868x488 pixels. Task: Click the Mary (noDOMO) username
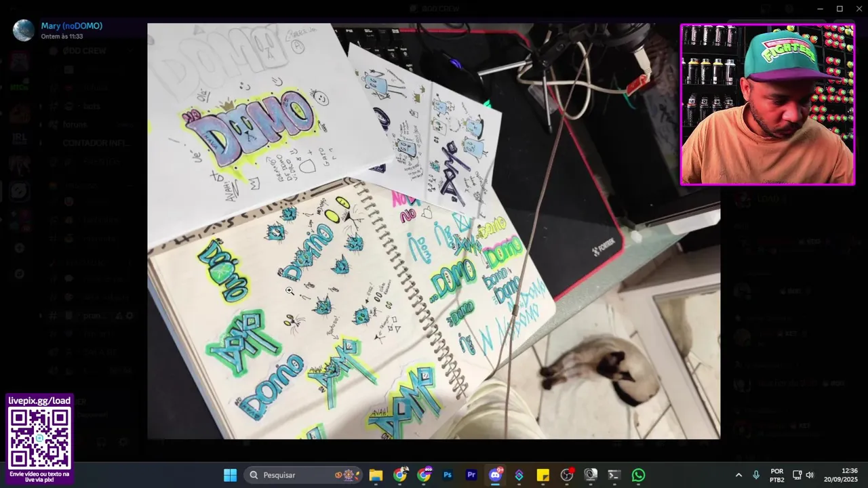(72, 26)
